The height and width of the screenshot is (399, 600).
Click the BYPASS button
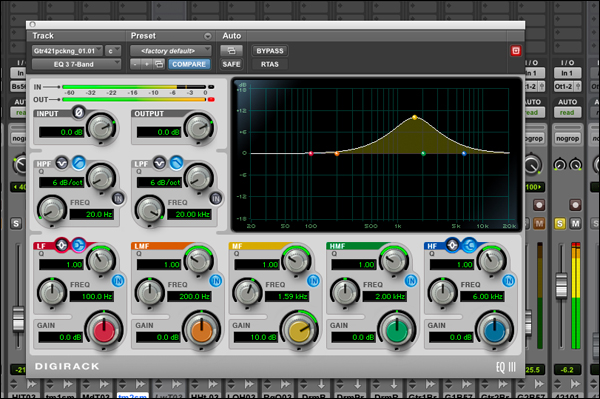point(270,51)
